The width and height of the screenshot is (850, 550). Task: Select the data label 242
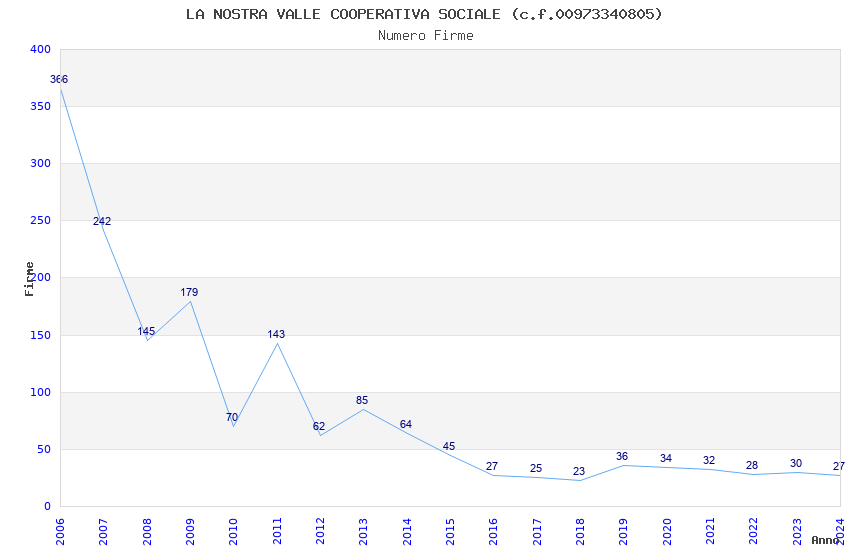click(102, 221)
